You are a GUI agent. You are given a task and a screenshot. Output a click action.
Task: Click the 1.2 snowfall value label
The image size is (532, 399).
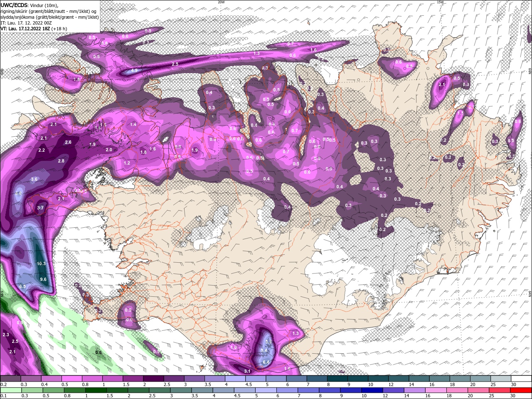(x=127, y=163)
